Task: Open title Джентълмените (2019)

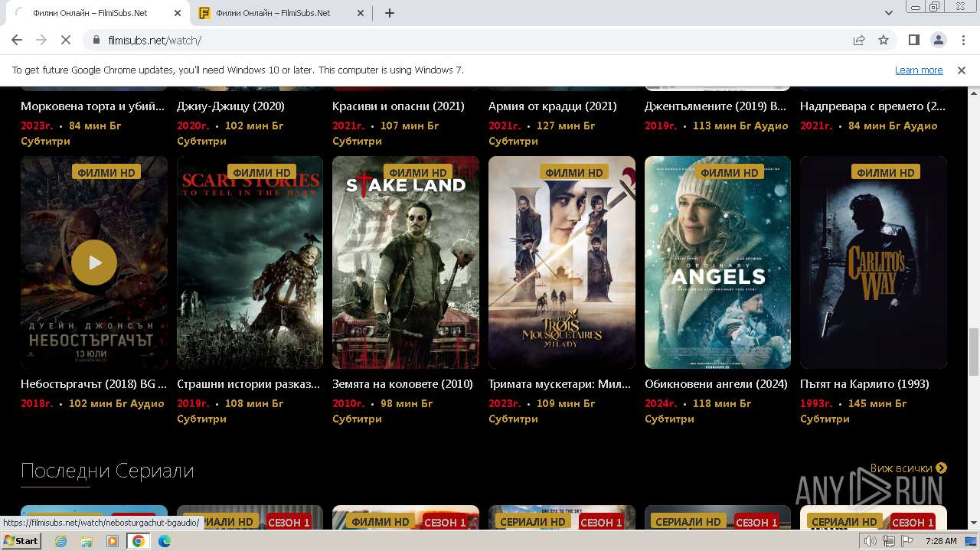Action: [x=715, y=106]
